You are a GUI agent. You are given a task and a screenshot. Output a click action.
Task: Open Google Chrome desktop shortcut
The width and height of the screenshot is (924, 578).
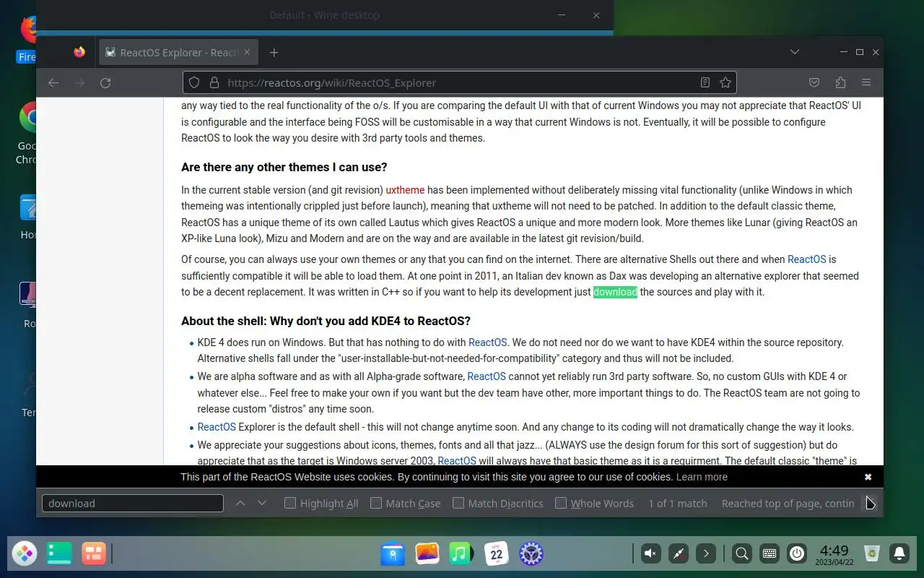[29, 133]
